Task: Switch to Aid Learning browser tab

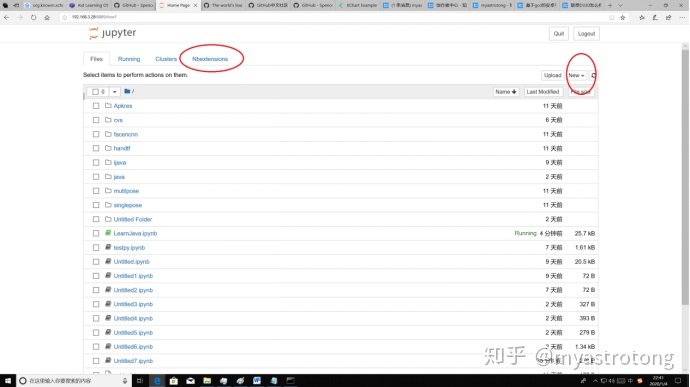Action: (88, 5)
